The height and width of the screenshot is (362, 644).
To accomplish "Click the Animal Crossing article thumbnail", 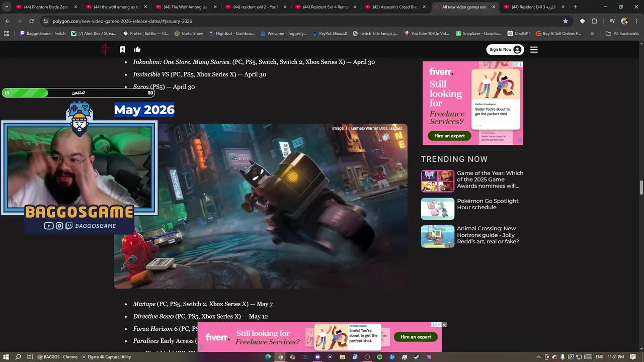I will (438, 236).
